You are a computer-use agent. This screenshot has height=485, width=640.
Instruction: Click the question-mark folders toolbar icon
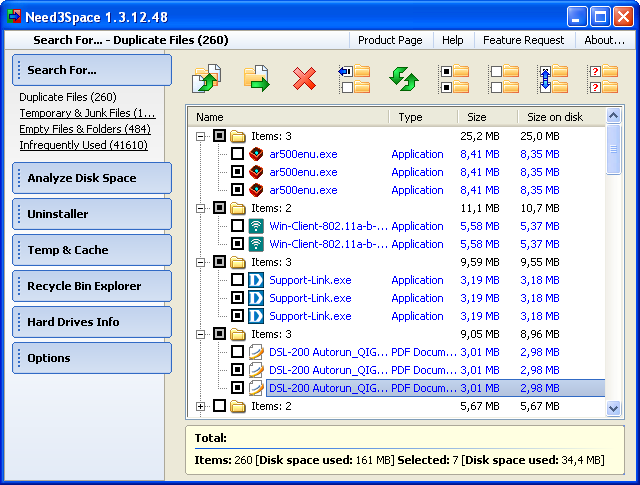click(603, 79)
